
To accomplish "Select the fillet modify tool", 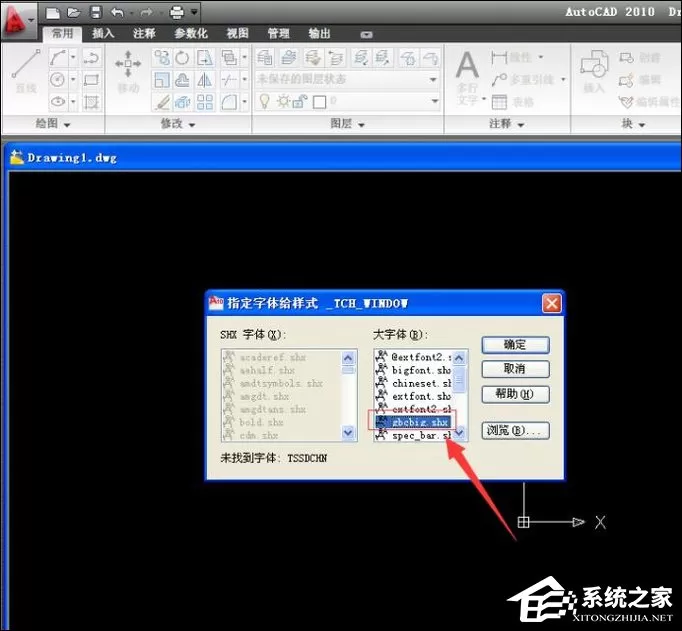I will 229,103.
